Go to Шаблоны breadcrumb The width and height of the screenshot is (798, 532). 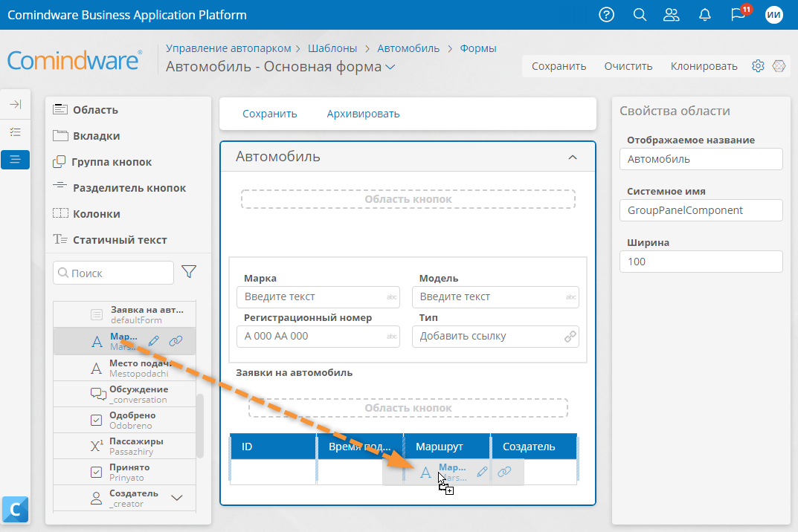point(332,48)
